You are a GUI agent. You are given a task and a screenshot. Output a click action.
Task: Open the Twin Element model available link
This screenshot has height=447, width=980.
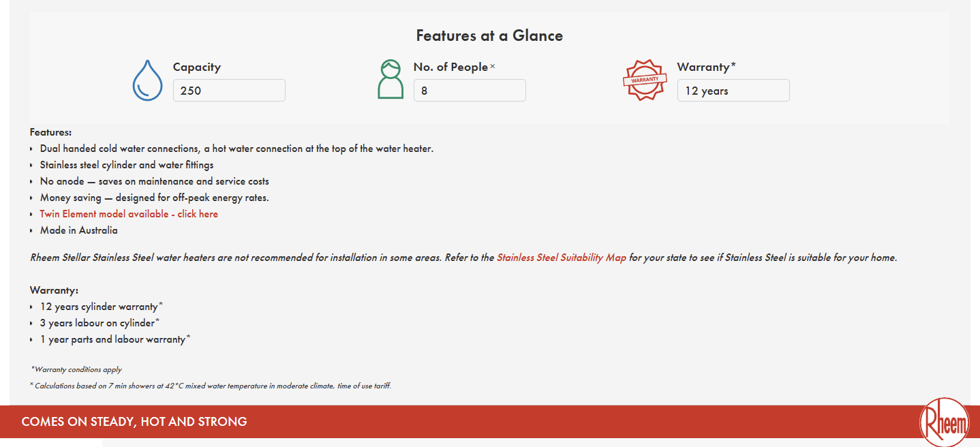click(x=129, y=214)
